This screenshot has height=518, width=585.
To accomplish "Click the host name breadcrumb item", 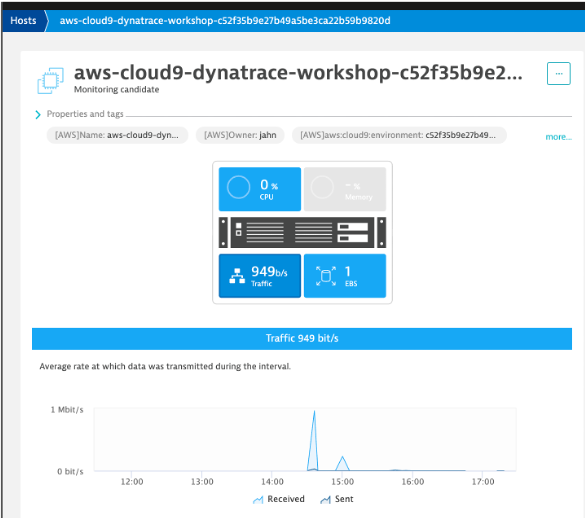I will pyautogui.click(x=225, y=21).
